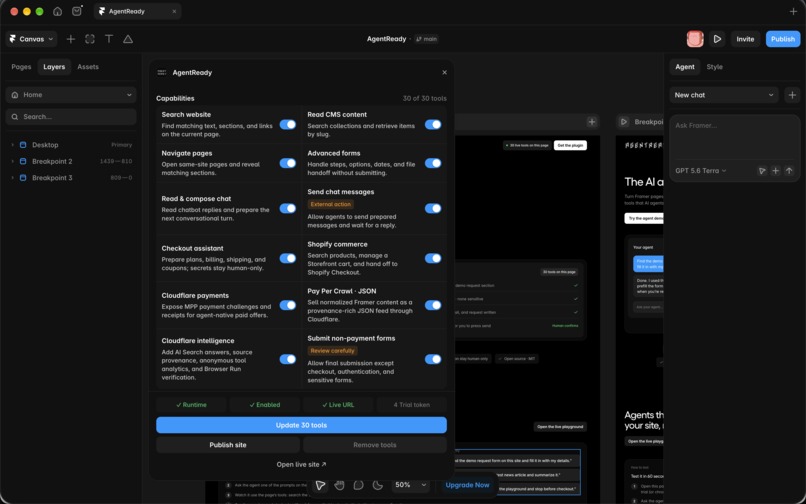Toggle the Pay Per Crawl JSON switch
Viewport: 806px width, 504px height.
433,305
